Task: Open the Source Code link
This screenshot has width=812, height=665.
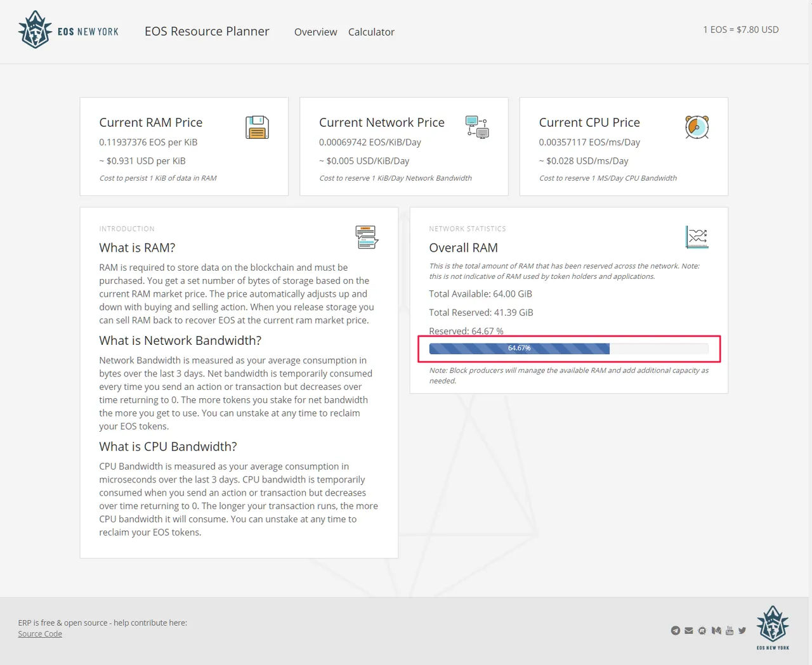Action: [x=40, y=634]
